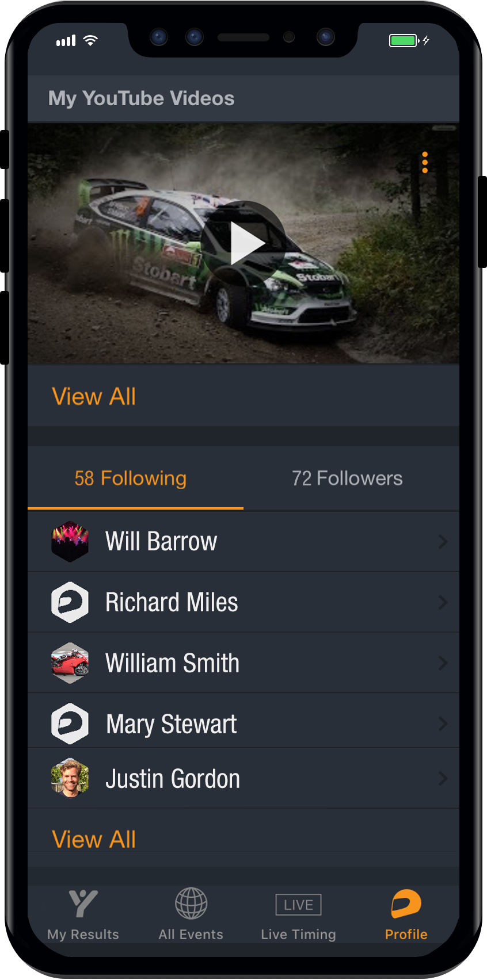Open the My Results tab icon

(x=83, y=904)
